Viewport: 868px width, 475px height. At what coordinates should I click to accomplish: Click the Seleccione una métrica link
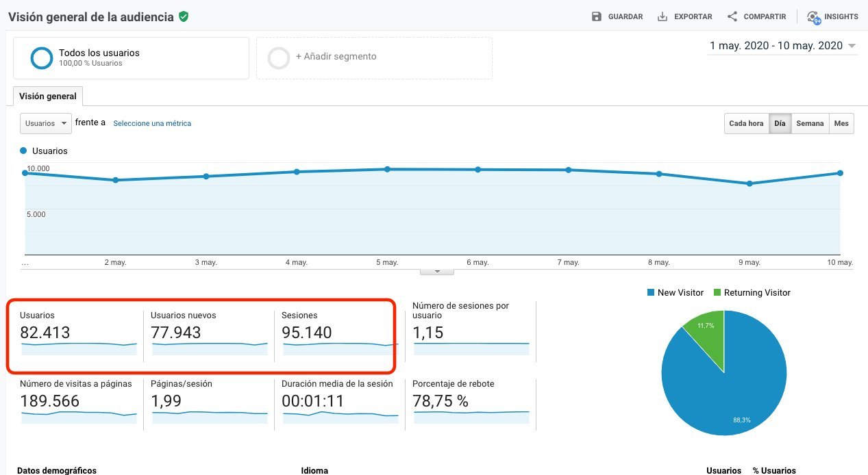coord(152,124)
